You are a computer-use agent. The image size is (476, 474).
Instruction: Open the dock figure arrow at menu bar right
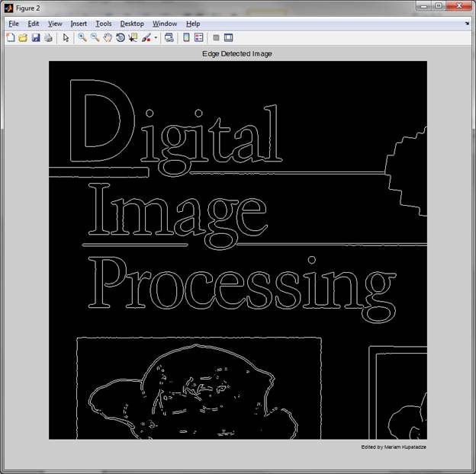click(x=467, y=24)
